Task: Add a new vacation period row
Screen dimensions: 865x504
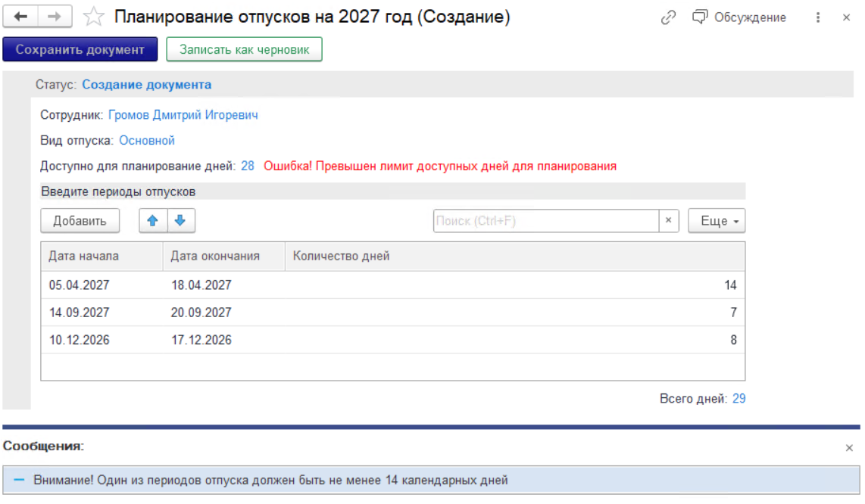Action: pos(80,220)
